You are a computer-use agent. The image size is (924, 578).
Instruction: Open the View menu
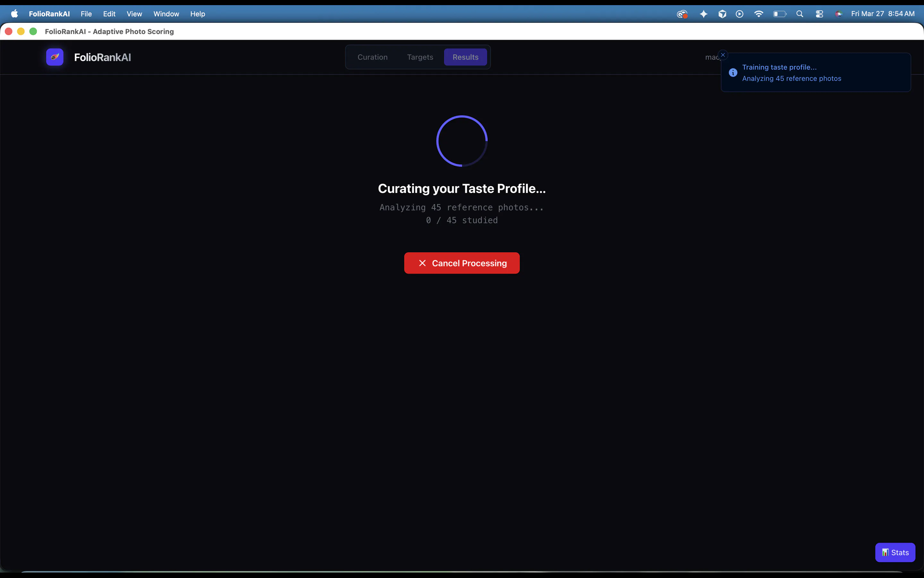coord(134,14)
